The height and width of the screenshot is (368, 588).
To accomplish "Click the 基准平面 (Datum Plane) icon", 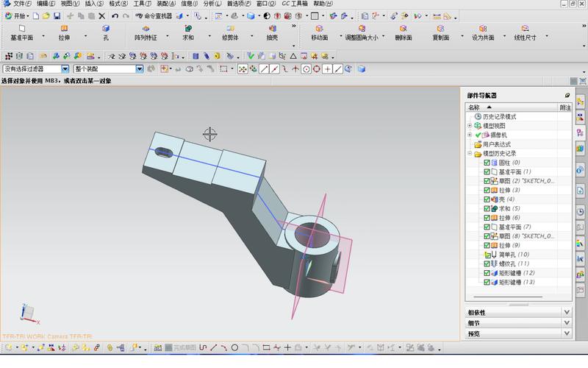I will 22,29.
